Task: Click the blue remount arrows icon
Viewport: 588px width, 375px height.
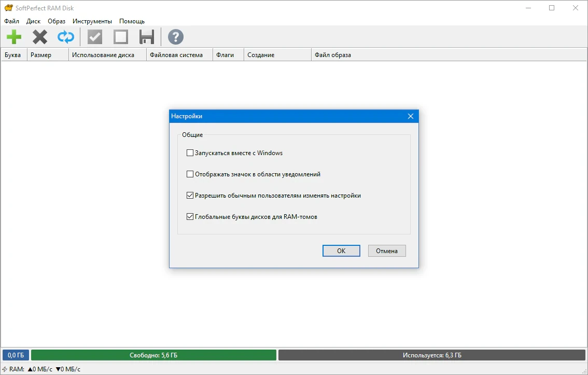Action: coord(66,37)
